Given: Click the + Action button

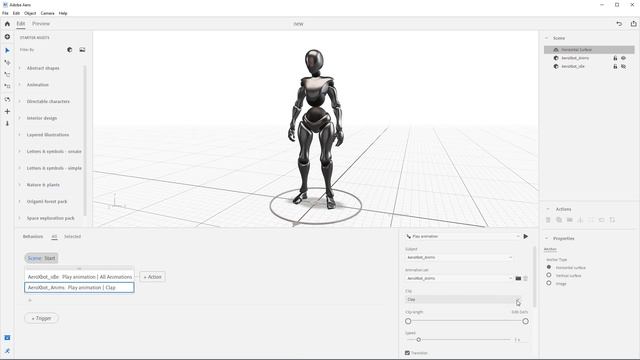Looking at the screenshot, I should tap(152, 277).
